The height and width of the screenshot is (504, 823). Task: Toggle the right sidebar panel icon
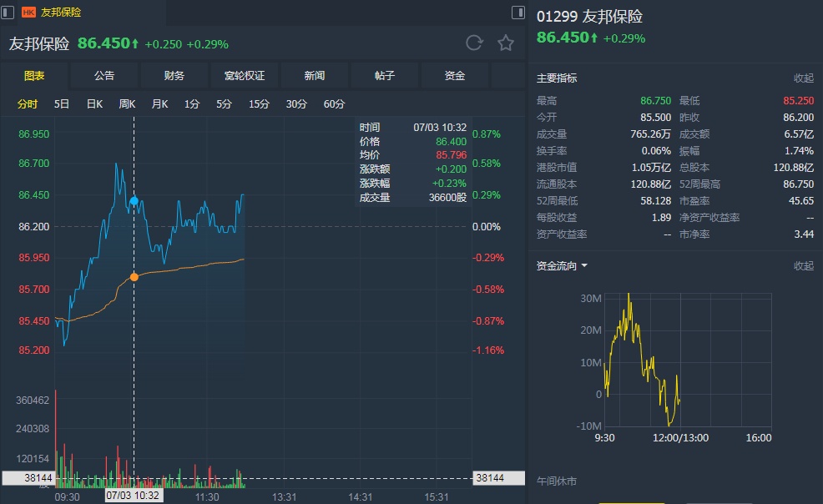(x=519, y=13)
